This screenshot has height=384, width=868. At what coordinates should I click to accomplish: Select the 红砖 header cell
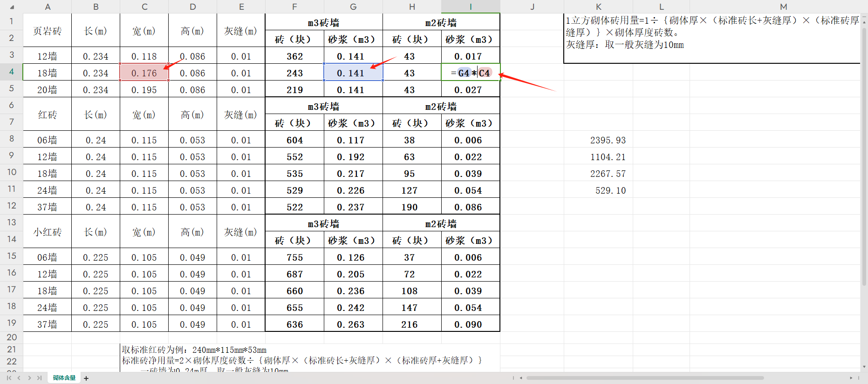point(48,114)
